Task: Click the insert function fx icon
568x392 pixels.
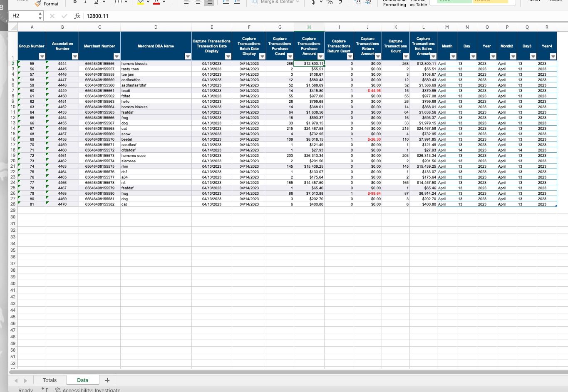Action: (77, 16)
